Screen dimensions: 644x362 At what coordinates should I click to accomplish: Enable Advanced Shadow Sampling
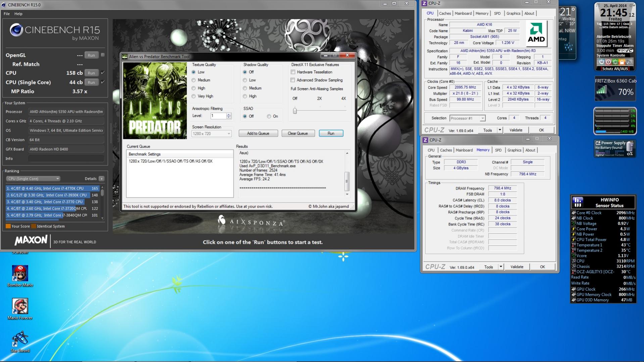click(x=293, y=80)
